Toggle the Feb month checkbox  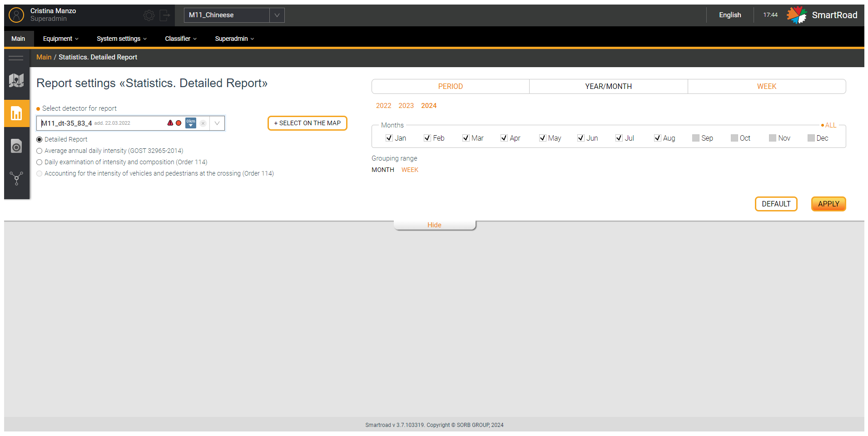coord(427,138)
